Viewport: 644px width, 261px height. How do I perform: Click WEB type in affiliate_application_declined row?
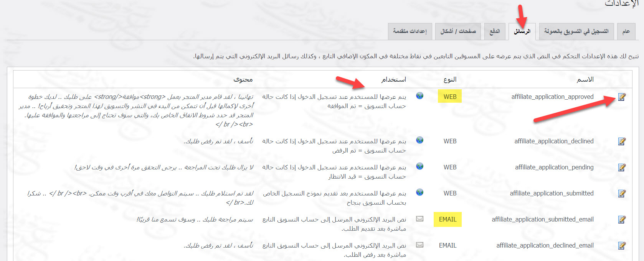point(450,141)
